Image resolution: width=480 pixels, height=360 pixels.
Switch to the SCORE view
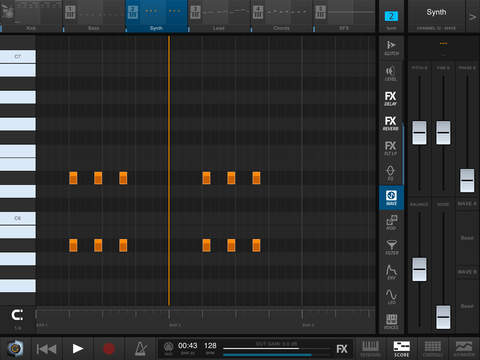point(401,349)
